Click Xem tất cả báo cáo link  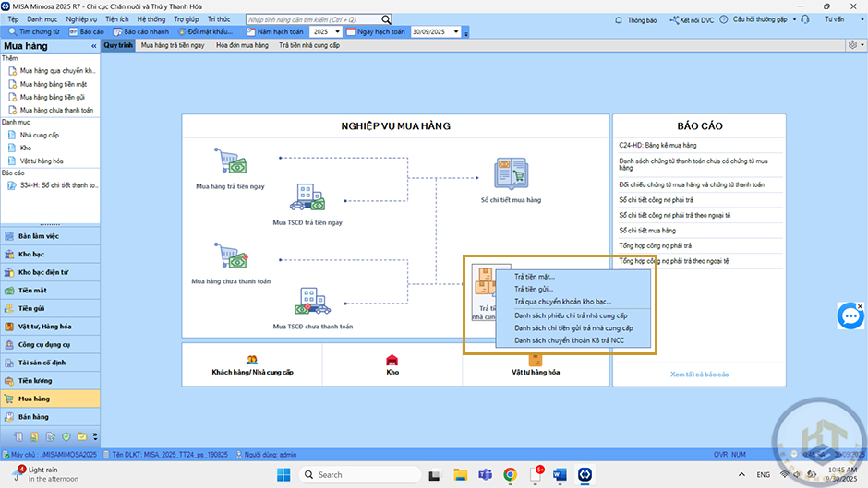tap(699, 375)
